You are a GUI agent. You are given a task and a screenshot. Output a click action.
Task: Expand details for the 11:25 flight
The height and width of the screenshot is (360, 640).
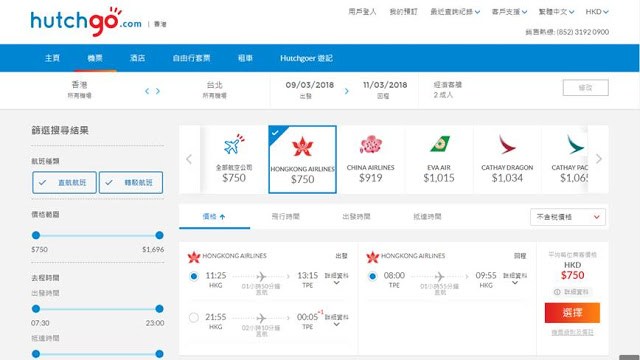336,278
